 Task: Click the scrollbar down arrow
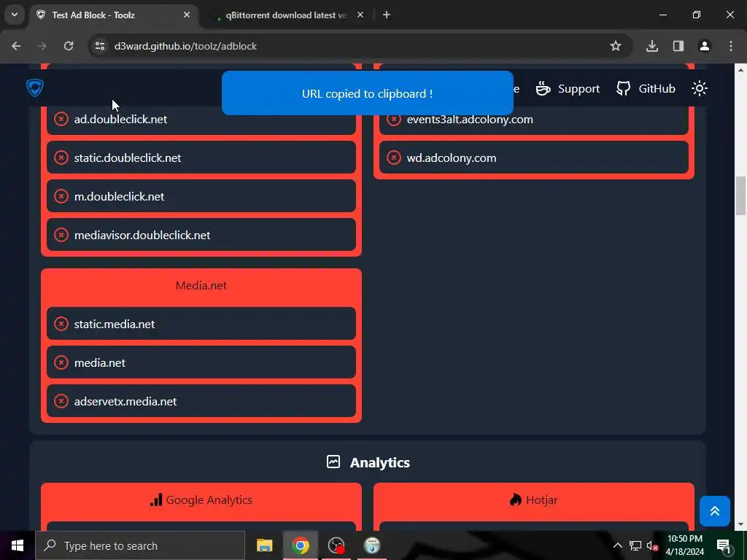(x=741, y=524)
